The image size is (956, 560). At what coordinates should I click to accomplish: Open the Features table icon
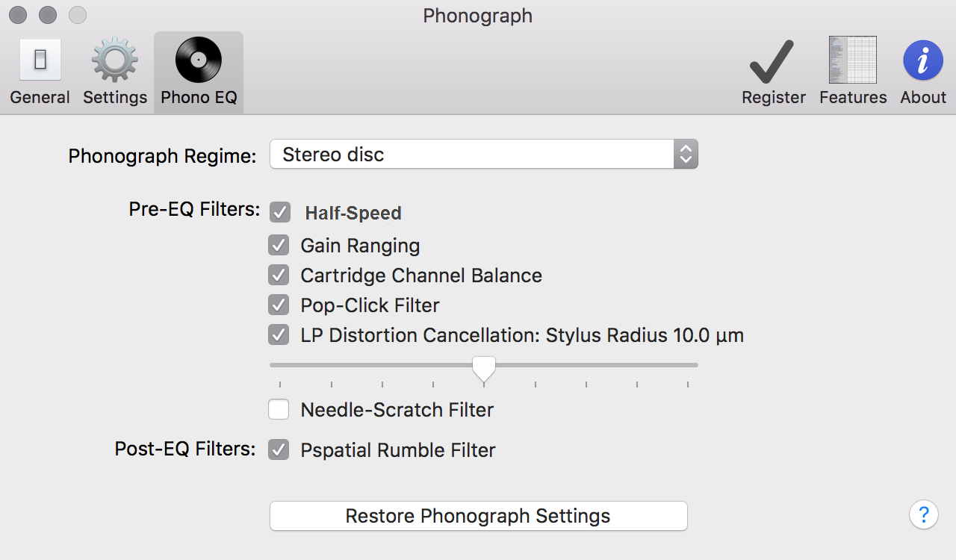[853, 72]
